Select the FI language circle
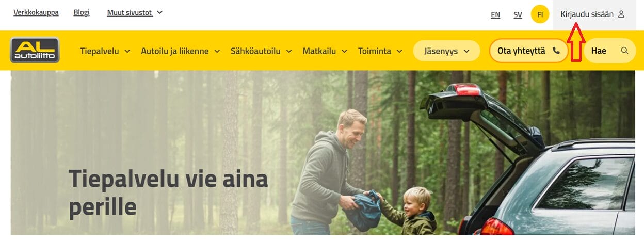 click(540, 14)
